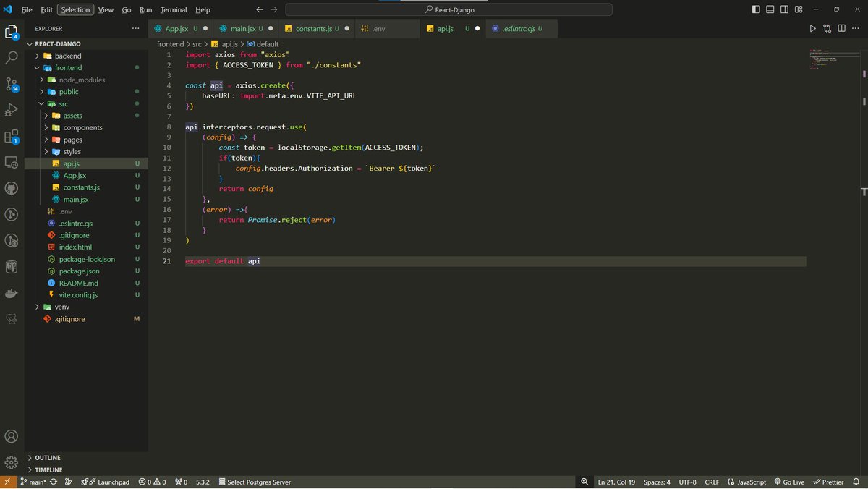Collapse the frontend folder
This screenshot has width=868, height=489.
pos(86,68)
